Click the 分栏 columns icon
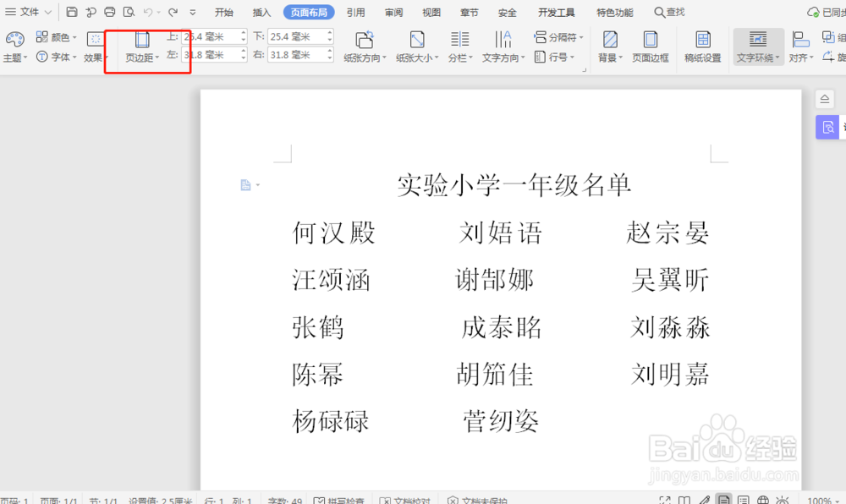This screenshot has width=846, height=504. tap(459, 40)
